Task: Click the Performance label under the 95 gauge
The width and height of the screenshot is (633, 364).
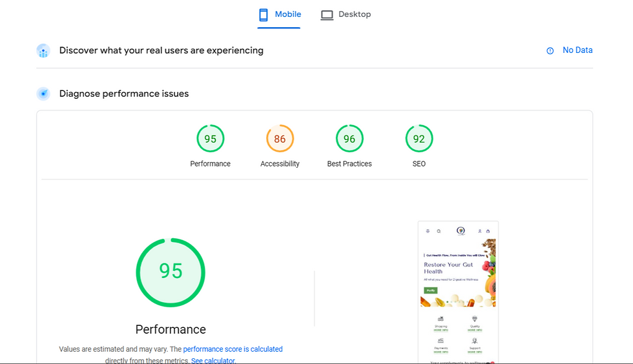Action: tap(211, 163)
